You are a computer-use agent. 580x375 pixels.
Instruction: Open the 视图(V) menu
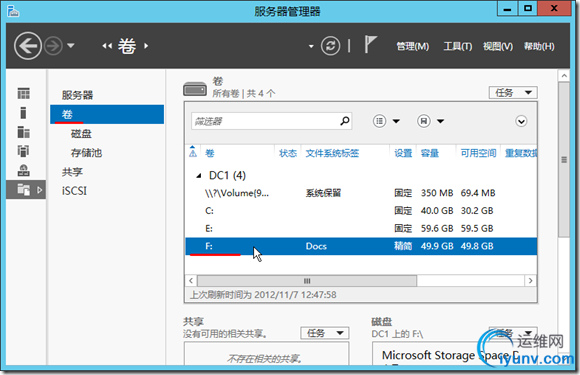click(498, 46)
